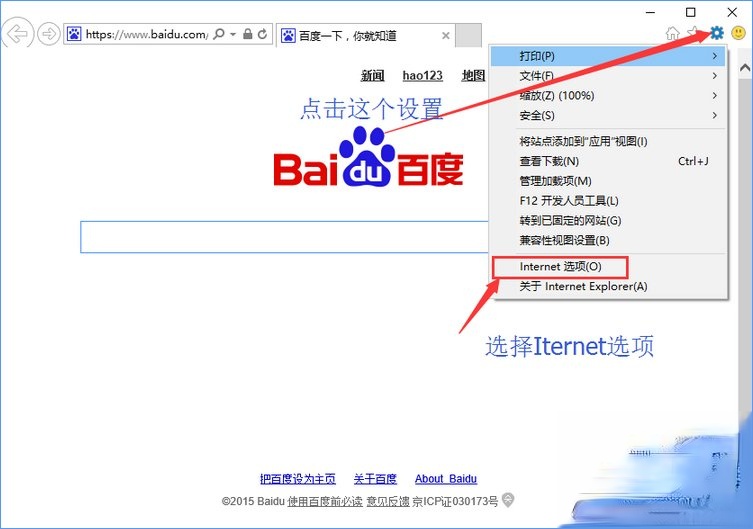Screen dimensions: 753x529
Task: Open the Tools gear icon
Action: pyautogui.click(x=717, y=33)
